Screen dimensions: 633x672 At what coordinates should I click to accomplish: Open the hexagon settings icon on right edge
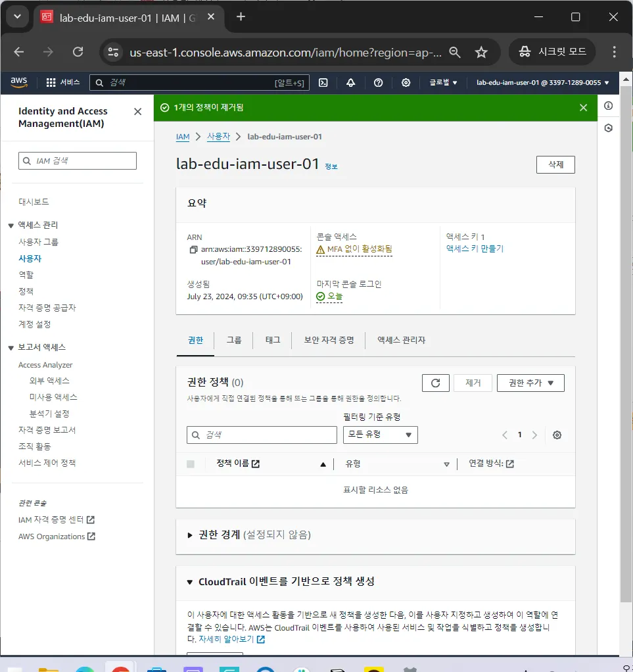pos(608,128)
